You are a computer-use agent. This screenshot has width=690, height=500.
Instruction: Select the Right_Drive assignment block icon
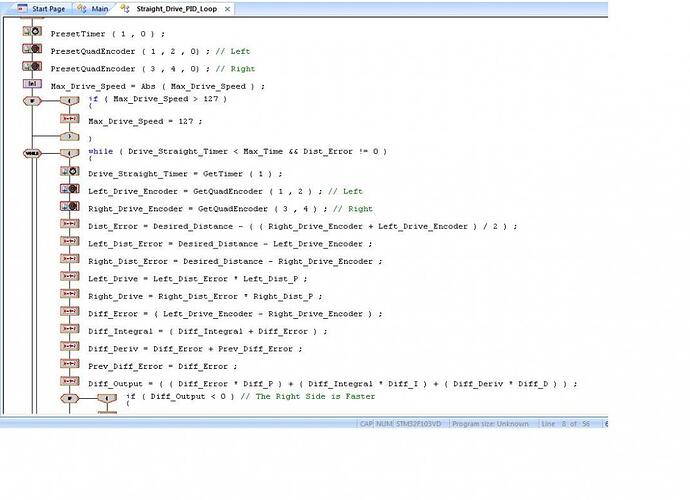(70, 294)
